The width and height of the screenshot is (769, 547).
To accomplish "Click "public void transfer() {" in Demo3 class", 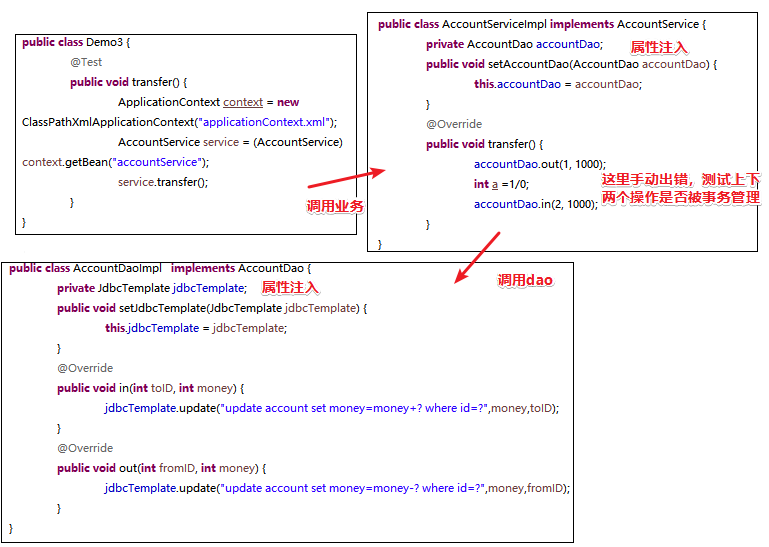I will [x=128, y=82].
